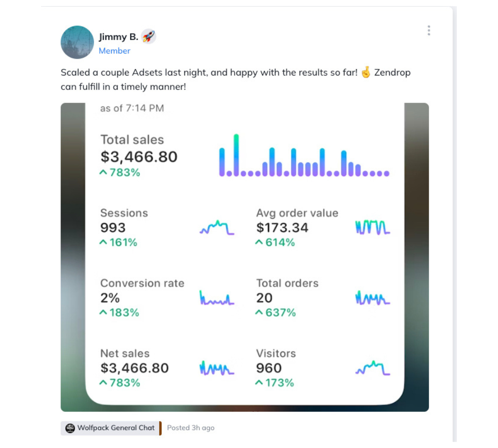Click the Total orders sparkline

(x=373, y=298)
